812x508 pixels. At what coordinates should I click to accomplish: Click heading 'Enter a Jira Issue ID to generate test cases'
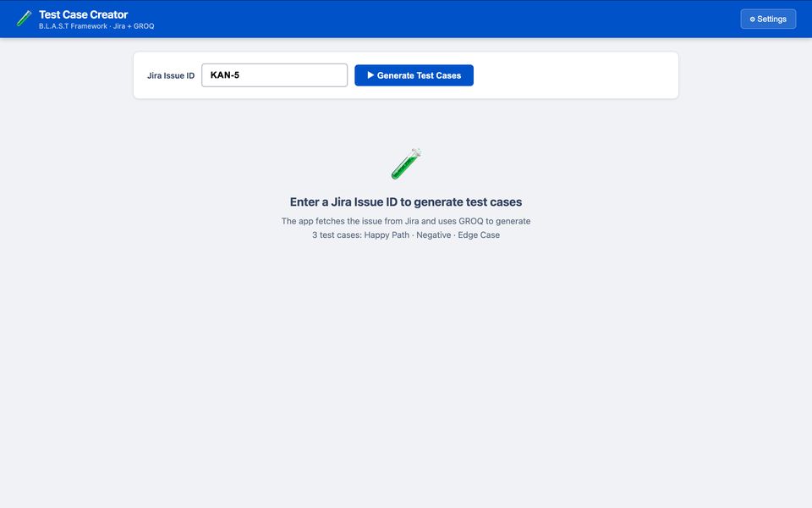coord(406,202)
